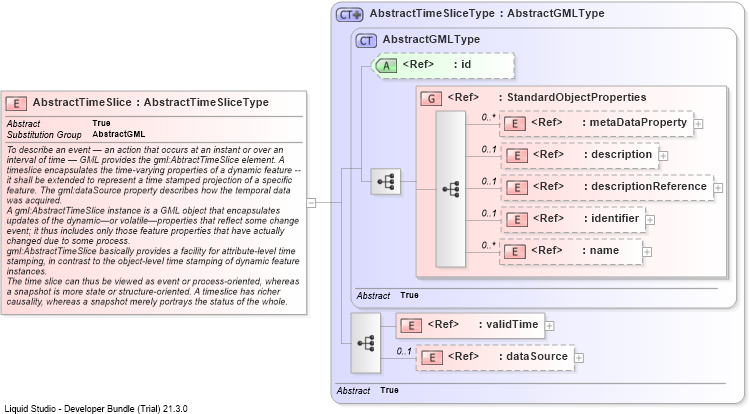Screen dimensions: 749x414
Task: Click the E icon of description element
Action: [x=516, y=156]
